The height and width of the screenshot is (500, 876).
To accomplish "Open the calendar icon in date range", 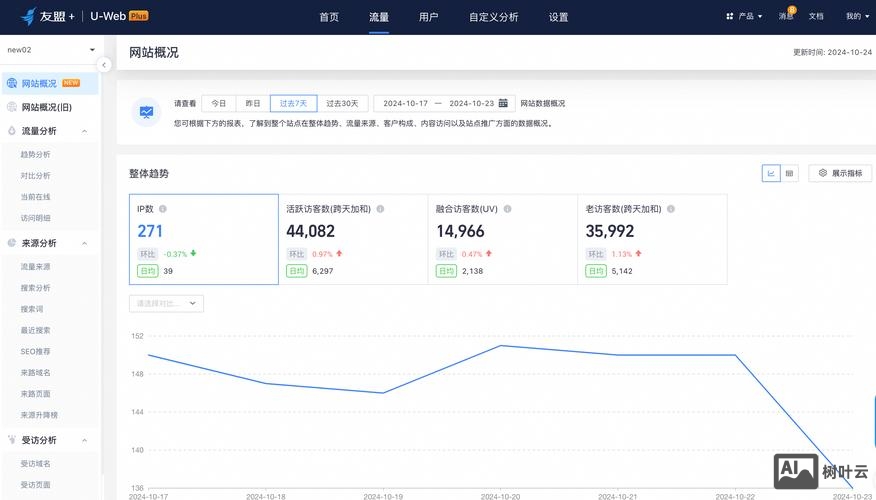I will click(x=503, y=103).
